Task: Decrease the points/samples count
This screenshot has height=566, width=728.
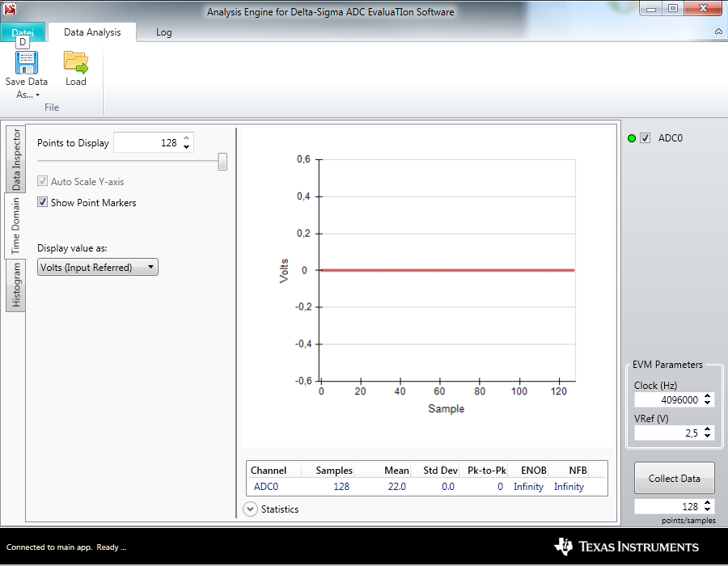Action: (x=707, y=509)
